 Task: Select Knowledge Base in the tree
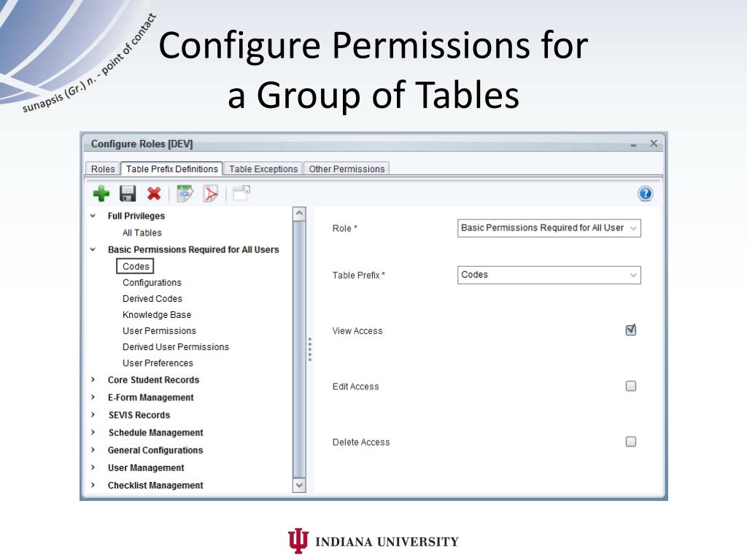point(157,315)
